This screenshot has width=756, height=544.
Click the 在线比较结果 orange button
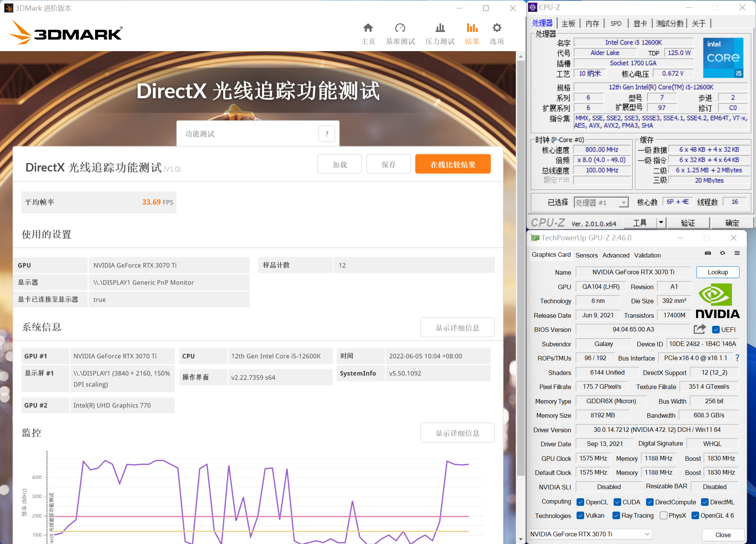[x=452, y=164]
